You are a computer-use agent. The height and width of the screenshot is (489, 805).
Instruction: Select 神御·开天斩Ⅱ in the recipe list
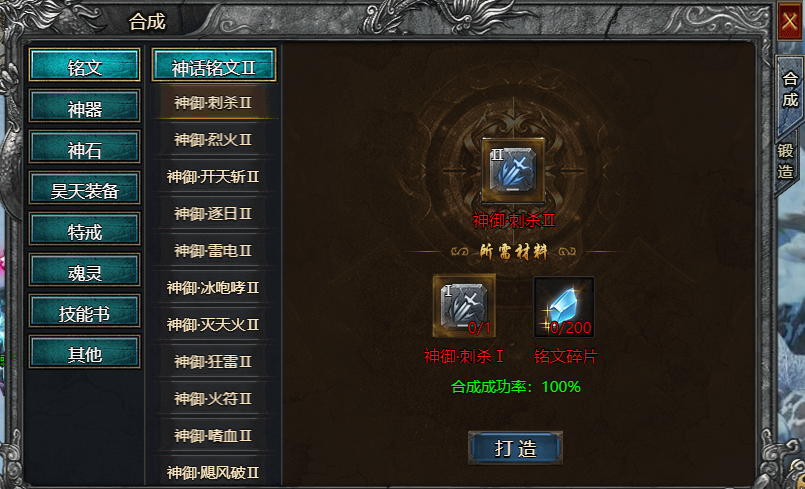click(213, 177)
